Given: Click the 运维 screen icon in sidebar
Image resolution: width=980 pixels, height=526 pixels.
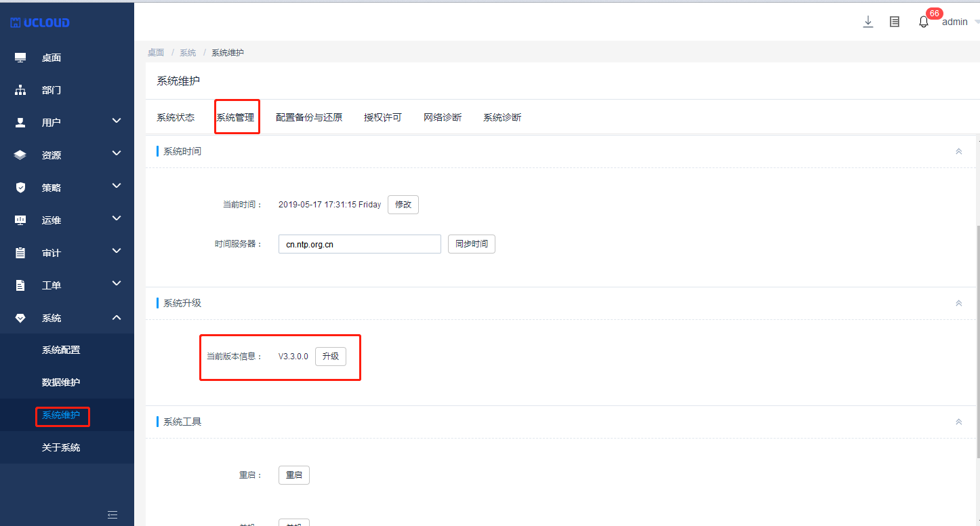Looking at the screenshot, I should click(20, 220).
